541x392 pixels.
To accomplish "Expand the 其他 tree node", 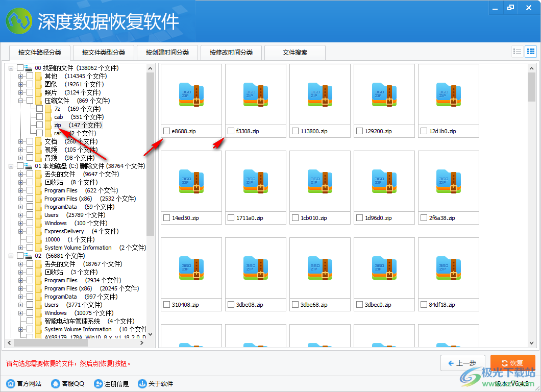I will [x=21, y=76].
